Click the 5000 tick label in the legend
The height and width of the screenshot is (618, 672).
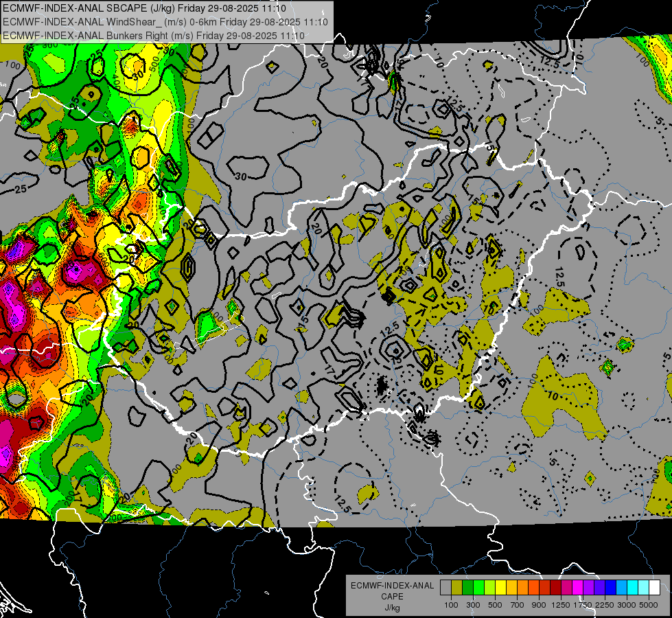[x=649, y=605]
